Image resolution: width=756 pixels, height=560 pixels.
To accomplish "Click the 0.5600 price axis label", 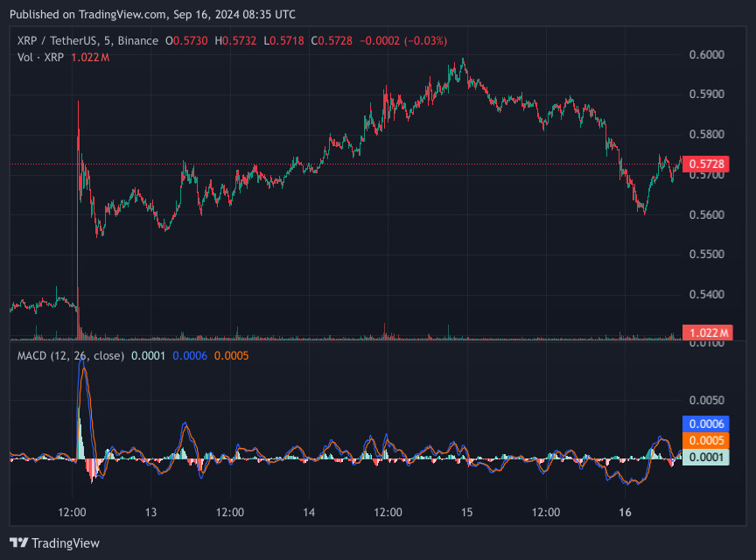I will [707, 214].
